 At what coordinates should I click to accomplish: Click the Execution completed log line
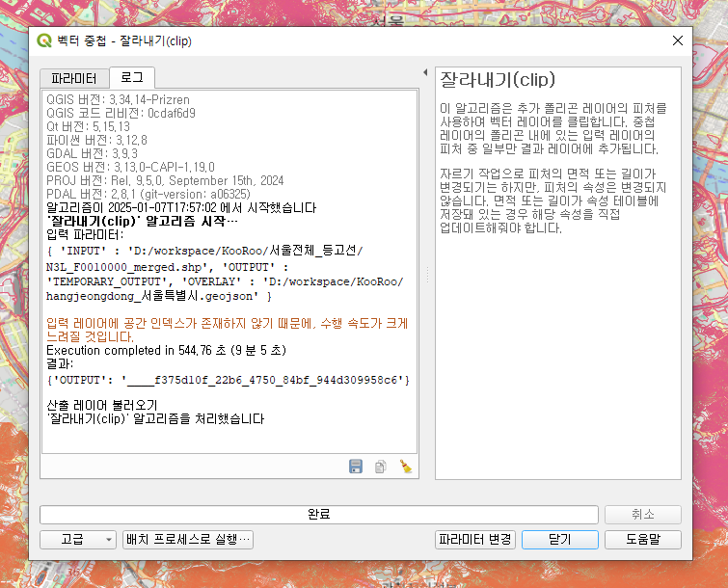pyautogui.click(x=166, y=351)
